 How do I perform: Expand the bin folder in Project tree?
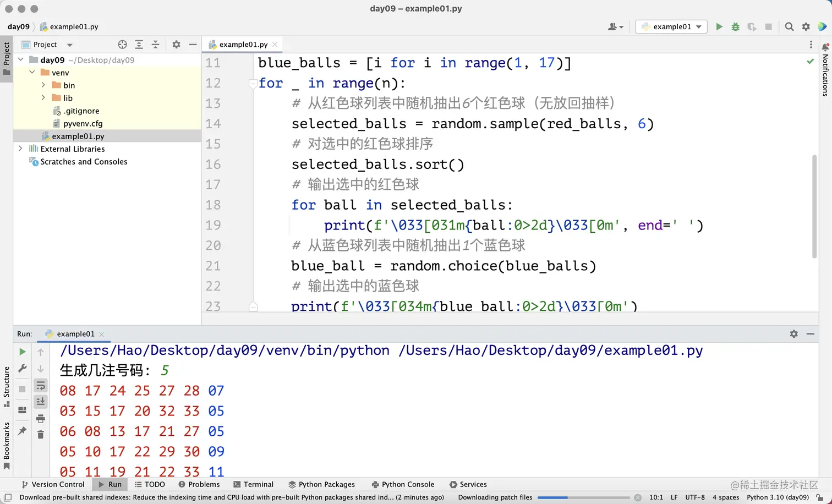click(43, 85)
